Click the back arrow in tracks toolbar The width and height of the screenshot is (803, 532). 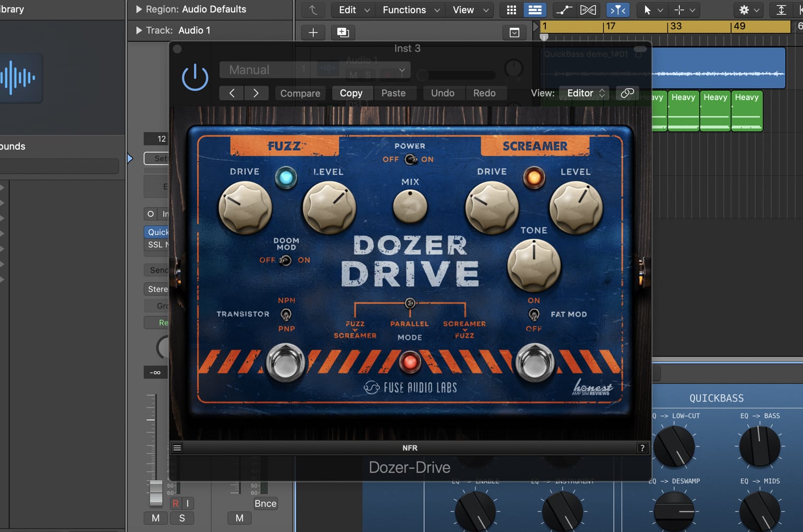(313, 10)
